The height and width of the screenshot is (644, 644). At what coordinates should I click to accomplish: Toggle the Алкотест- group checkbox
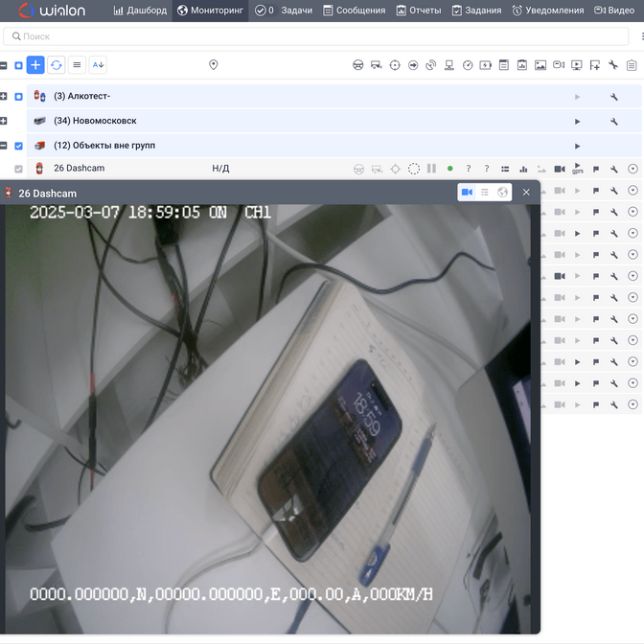[x=18, y=97]
